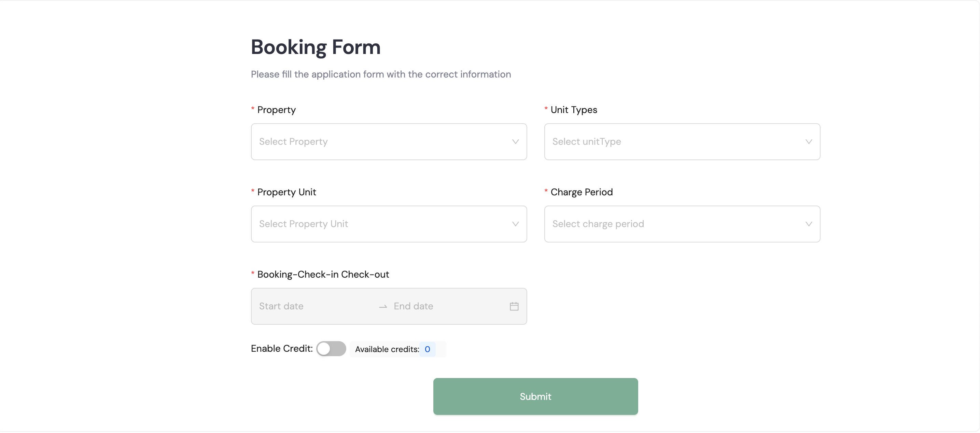
Task: Click the chevron arrow of Property Unit dropdown
Action: click(x=515, y=224)
